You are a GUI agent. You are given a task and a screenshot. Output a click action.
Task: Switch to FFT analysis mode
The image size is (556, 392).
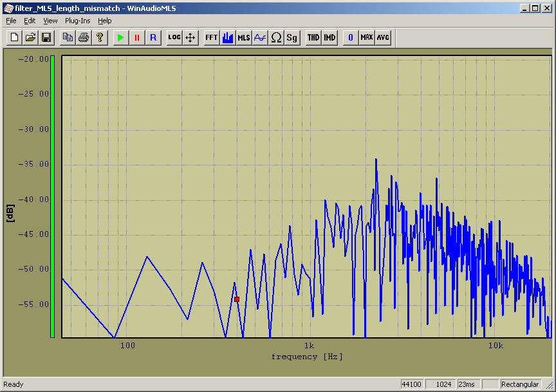pyautogui.click(x=211, y=37)
